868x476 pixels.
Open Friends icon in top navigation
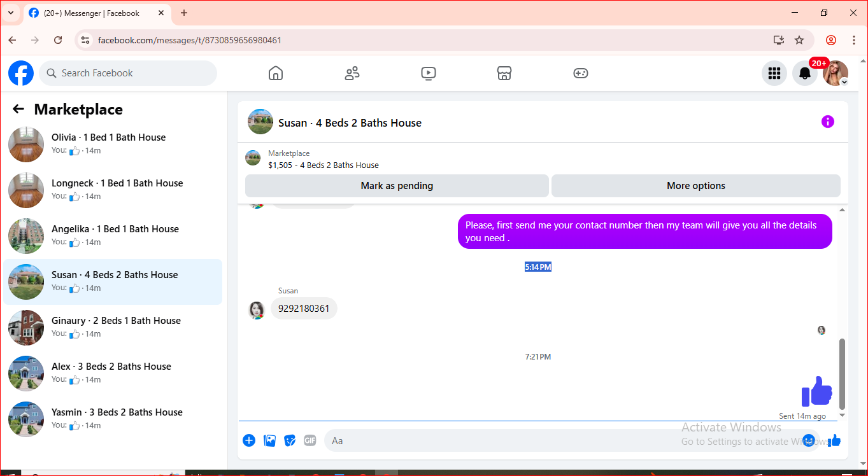(352, 73)
